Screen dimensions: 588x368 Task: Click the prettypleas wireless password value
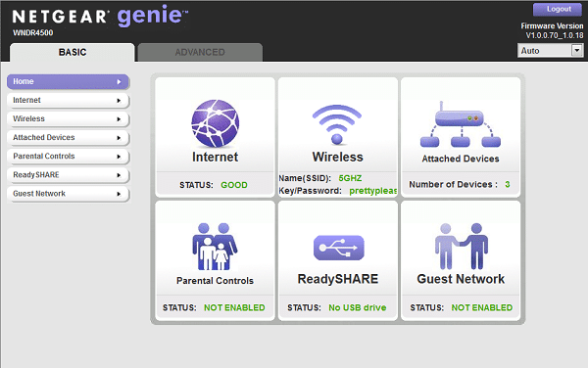coord(372,191)
